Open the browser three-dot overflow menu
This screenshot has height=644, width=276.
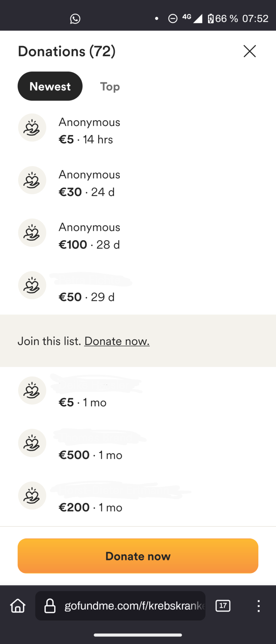258,606
